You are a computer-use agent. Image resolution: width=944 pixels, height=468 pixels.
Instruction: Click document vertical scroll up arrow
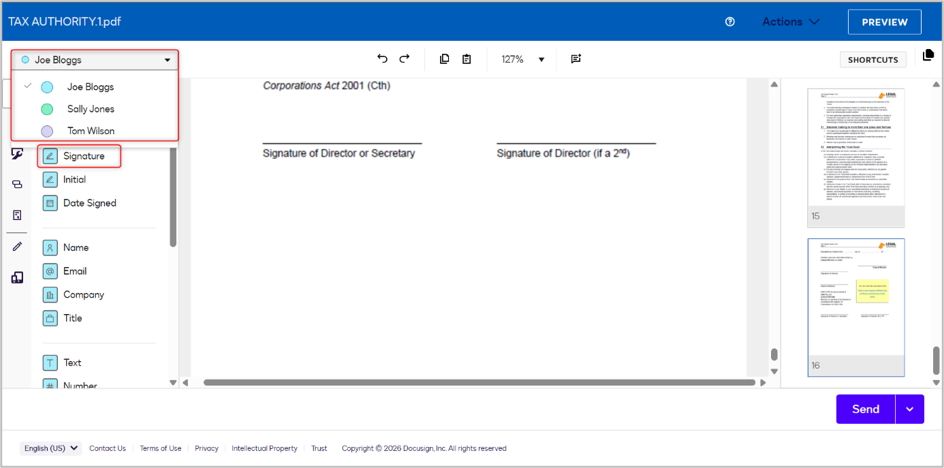coord(774,85)
